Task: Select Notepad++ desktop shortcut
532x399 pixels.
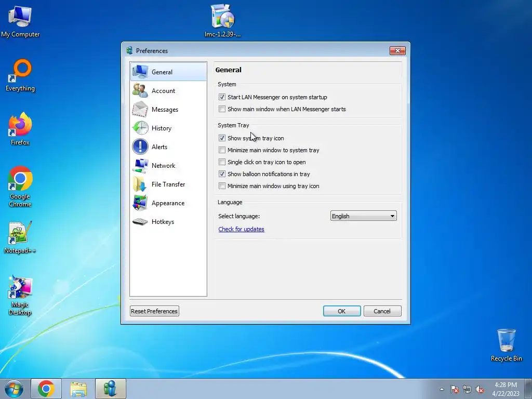Action: pos(20,237)
